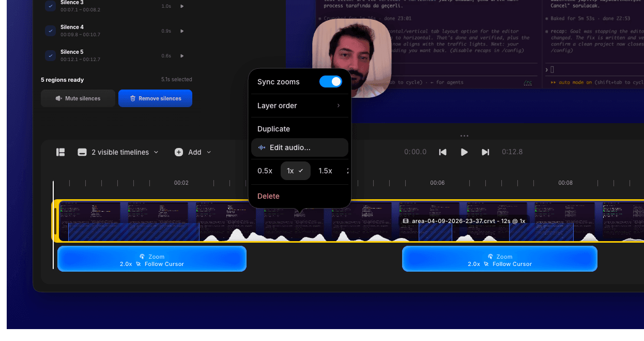
Task: Open the Layer order submenu
Action: (300, 106)
